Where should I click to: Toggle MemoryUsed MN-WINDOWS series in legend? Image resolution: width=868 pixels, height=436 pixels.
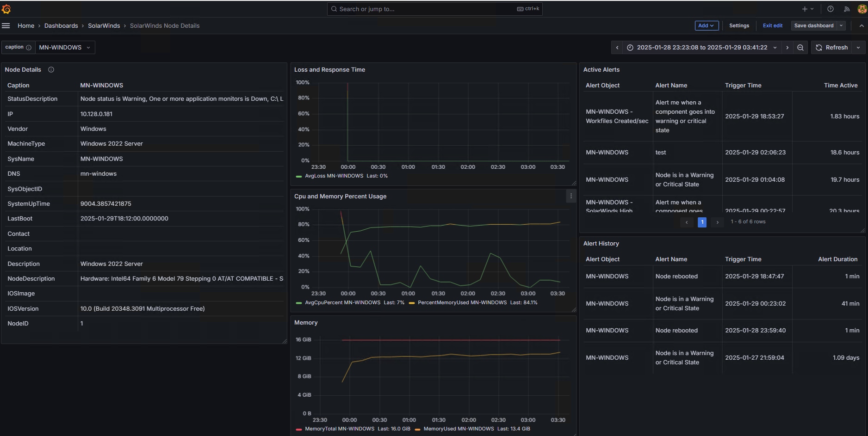tap(459, 429)
